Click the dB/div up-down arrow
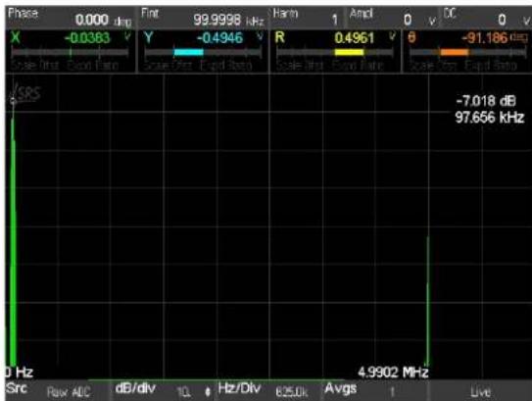This screenshot has width=532, height=401. click(x=208, y=392)
